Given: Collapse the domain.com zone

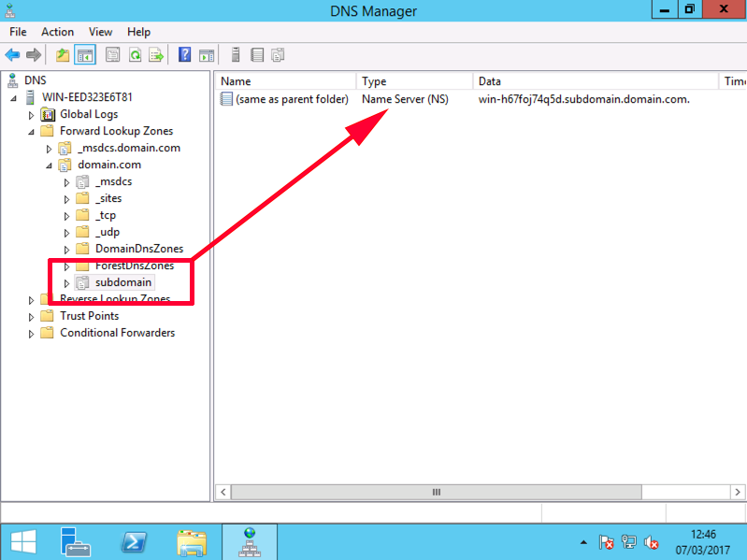Looking at the screenshot, I should click(49, 165).
